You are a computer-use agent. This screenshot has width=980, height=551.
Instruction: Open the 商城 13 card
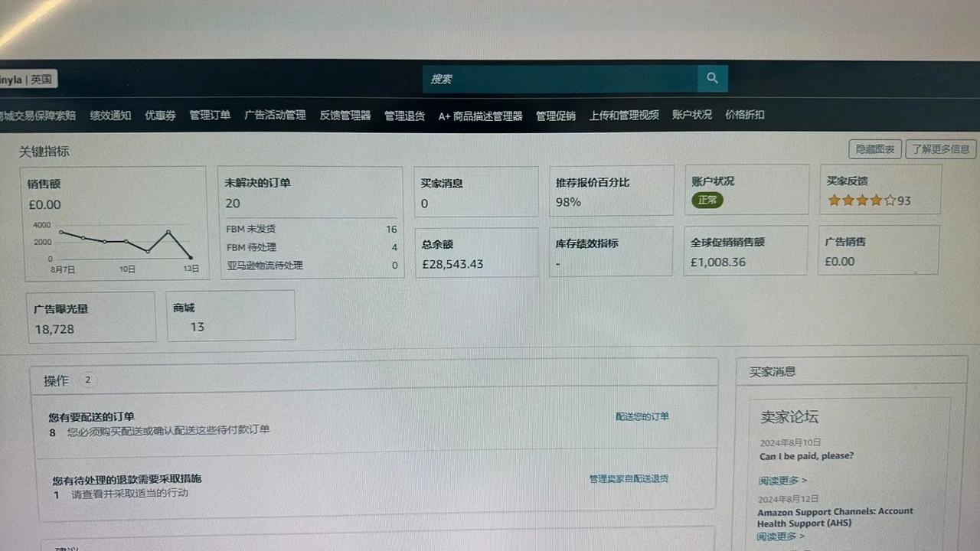pos(231,315)
